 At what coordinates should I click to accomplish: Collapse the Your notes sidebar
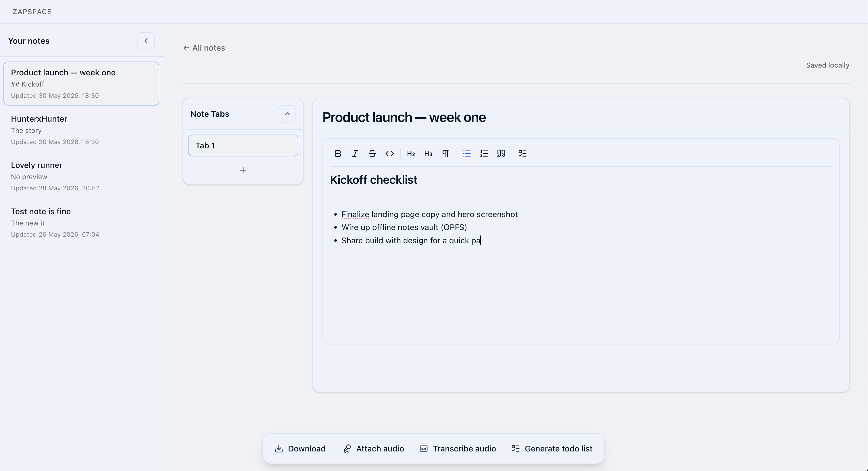tap(146, 41)
